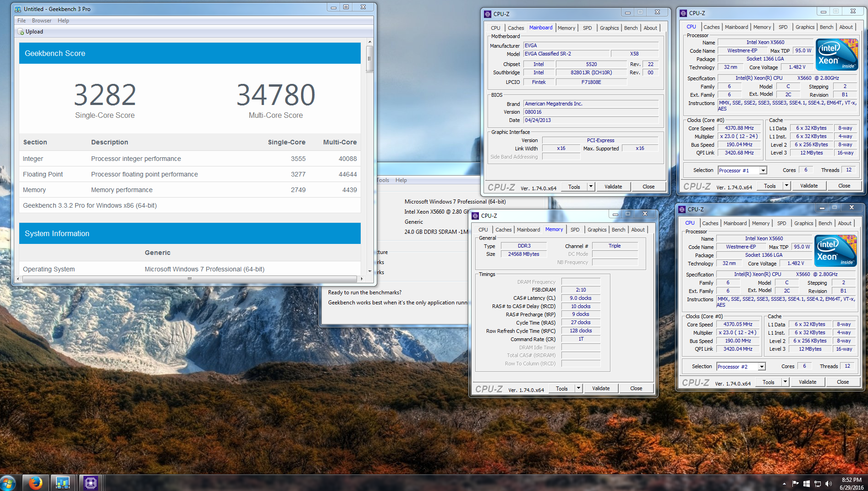Click Validate in Processor #1 CPU-Z window
Viewport: 868px width, 491px height.
pyautogui.click(x=809, y=186)
